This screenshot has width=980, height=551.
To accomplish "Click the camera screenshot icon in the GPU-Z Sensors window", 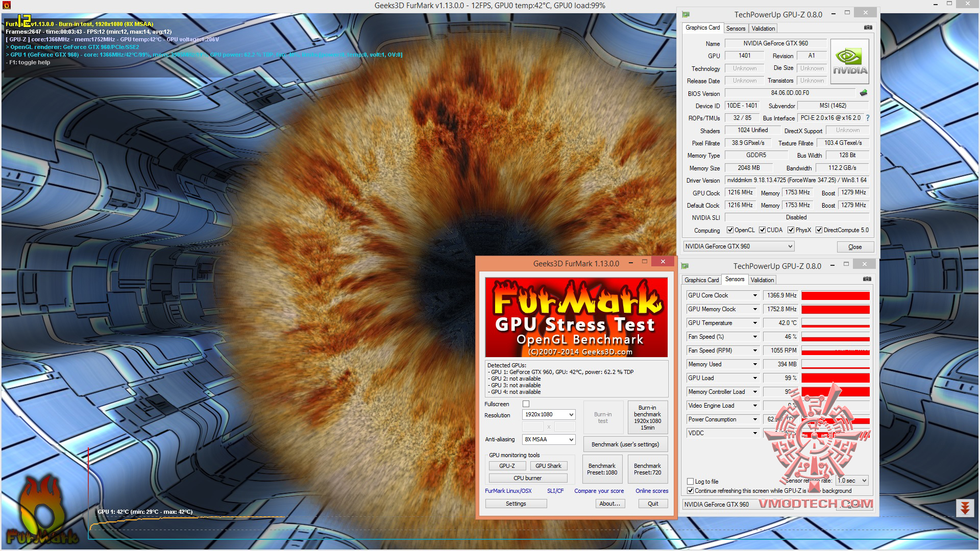I will 867,279.
